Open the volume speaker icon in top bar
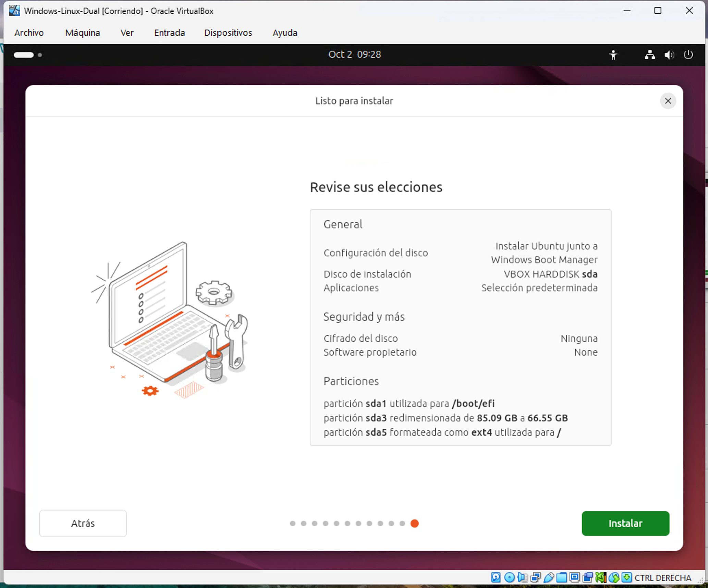 669,55
